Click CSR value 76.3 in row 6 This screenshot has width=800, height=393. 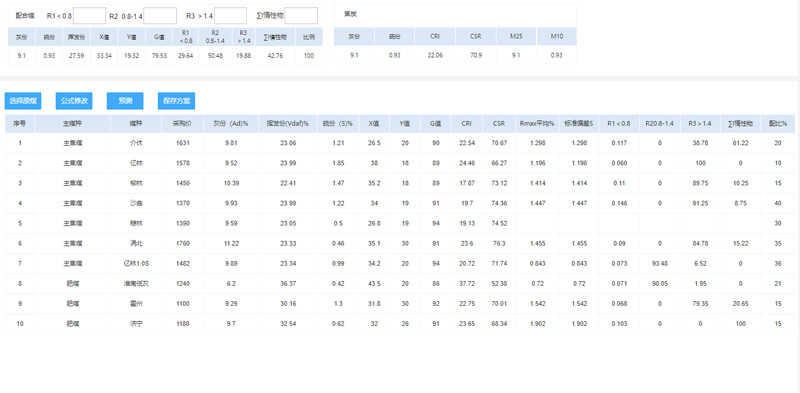click(499, 243)
